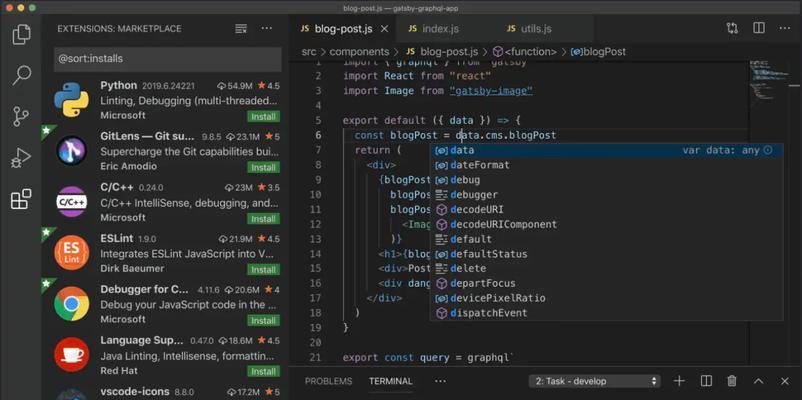Select the 'dateFormat' suggestion
This screenshot has height=400, width=802.
pos(606,165)
